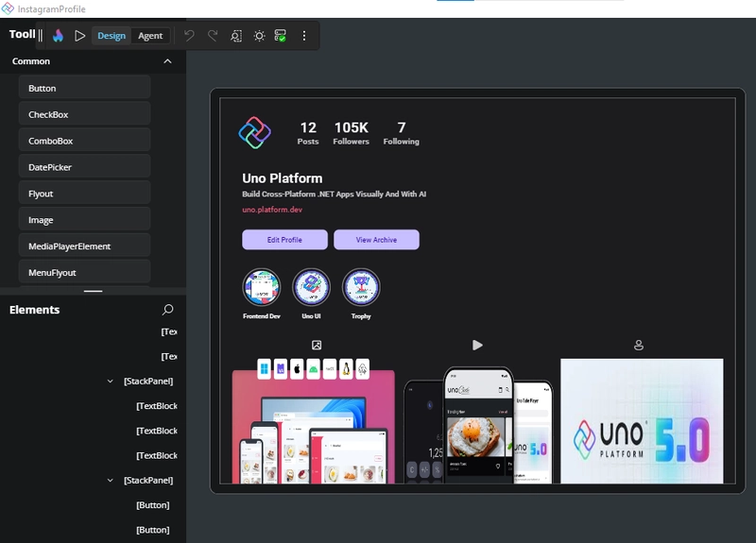The height and width of the screenshot is (543, 756).
Task: Click the View Archive button
Action: [x=376, y=240]
